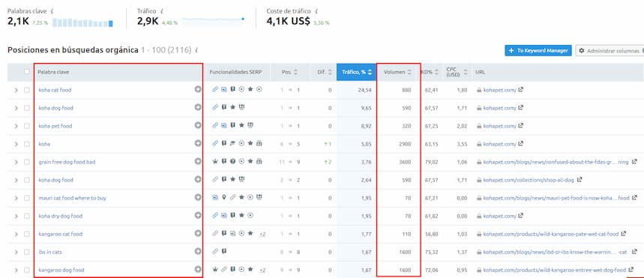Click the Palabra clave column header
644x278 pixels.
[53, 72]
